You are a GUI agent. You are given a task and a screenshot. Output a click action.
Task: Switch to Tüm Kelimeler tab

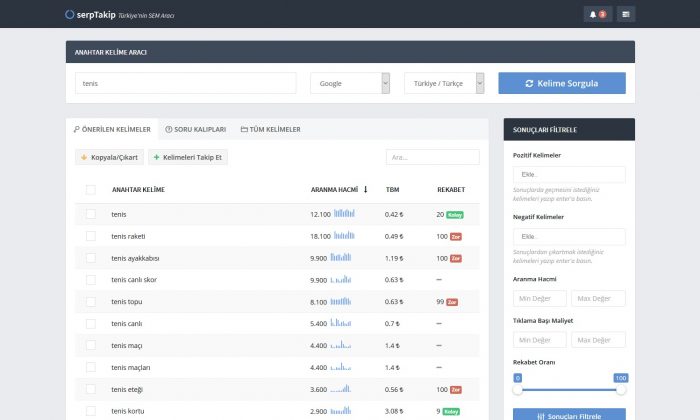point(271,129)
